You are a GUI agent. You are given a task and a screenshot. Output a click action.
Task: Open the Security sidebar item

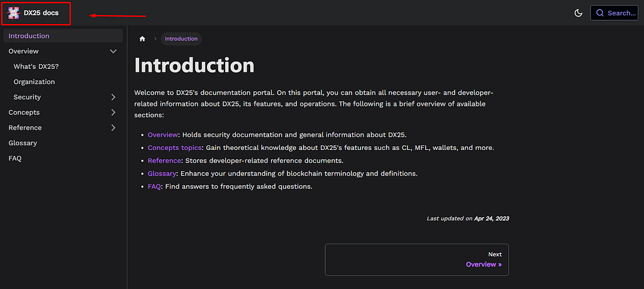click(x=27, y=97)
